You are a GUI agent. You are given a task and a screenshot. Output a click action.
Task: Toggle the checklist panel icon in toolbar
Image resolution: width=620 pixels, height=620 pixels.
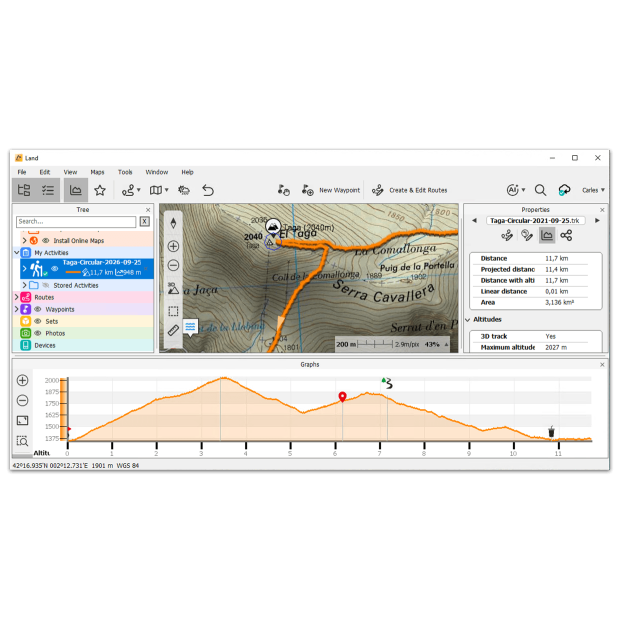click(x=48, y=190)
